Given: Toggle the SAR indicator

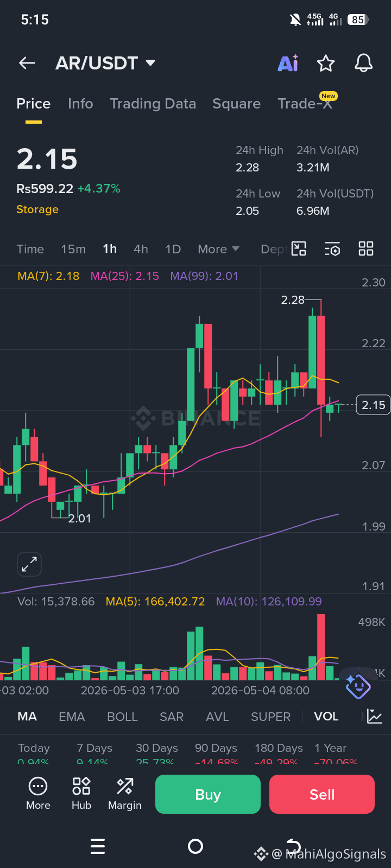Looking at the screenshot, I should tap(172, 717).
